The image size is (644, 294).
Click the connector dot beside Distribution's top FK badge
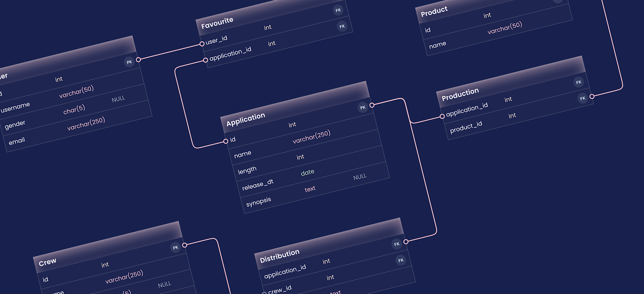pos(406,242)
